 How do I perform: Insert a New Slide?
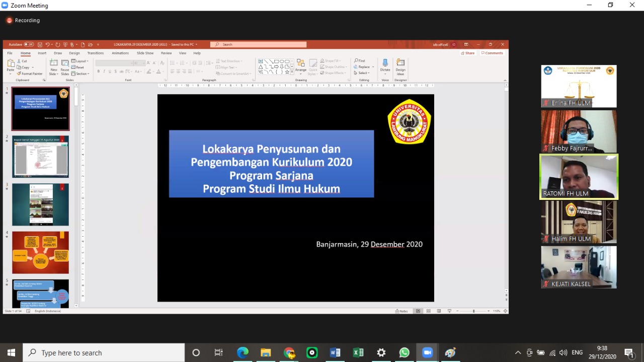point(53,67)
